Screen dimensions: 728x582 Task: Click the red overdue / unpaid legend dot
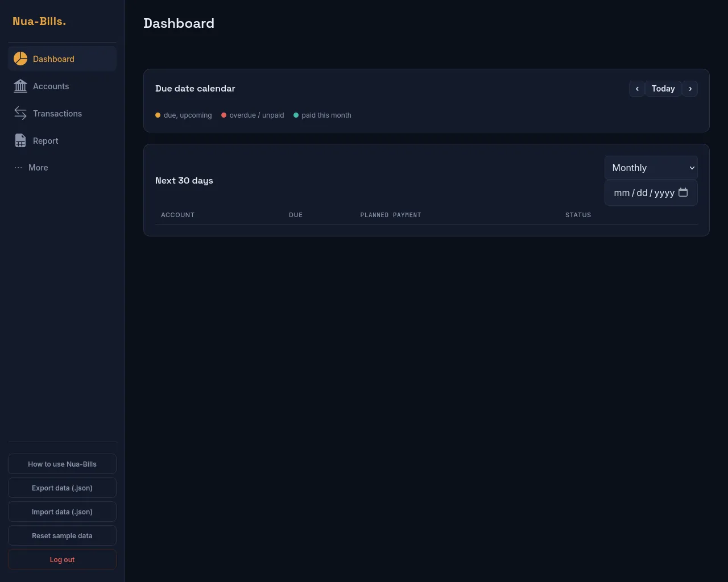(x=224, y=115)
